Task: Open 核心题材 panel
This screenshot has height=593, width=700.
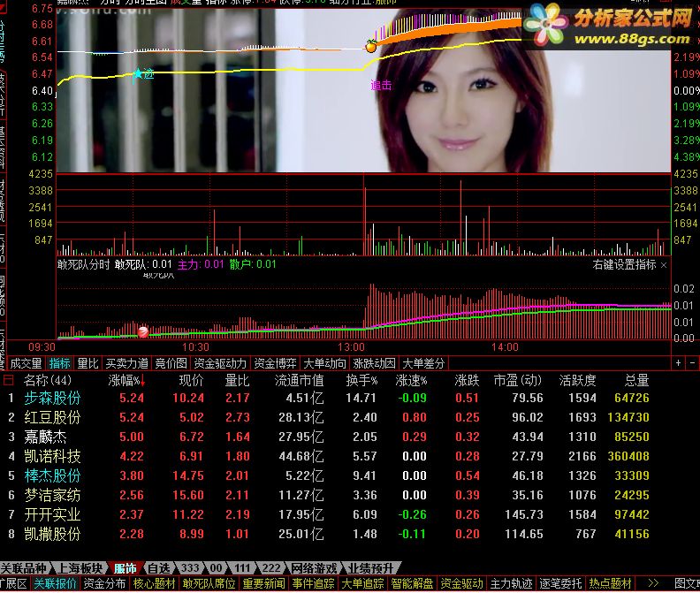Action: [x=154, y=583]
